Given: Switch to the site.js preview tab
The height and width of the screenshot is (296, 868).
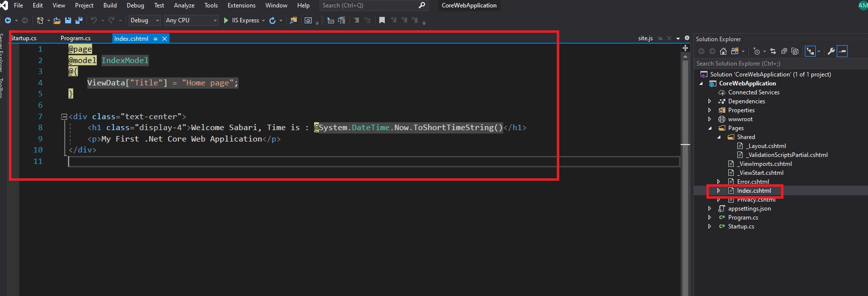Looking at the screenshot, I should [x=646, y=38].
